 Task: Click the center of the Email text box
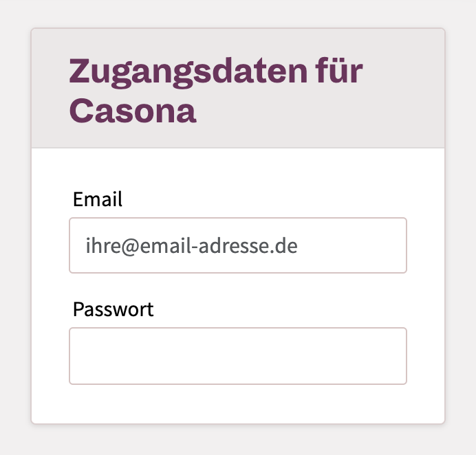[238, 245]
